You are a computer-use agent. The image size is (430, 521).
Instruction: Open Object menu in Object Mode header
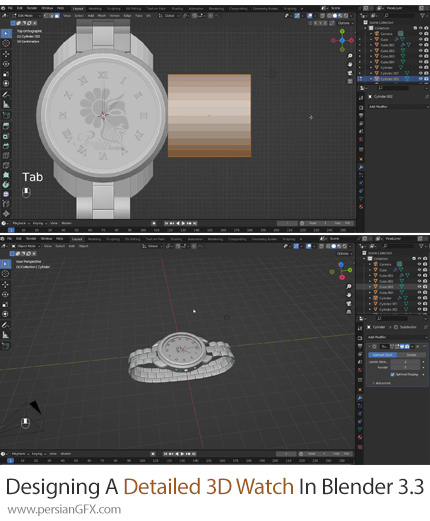pyautogui.click(x=83, y=246)
